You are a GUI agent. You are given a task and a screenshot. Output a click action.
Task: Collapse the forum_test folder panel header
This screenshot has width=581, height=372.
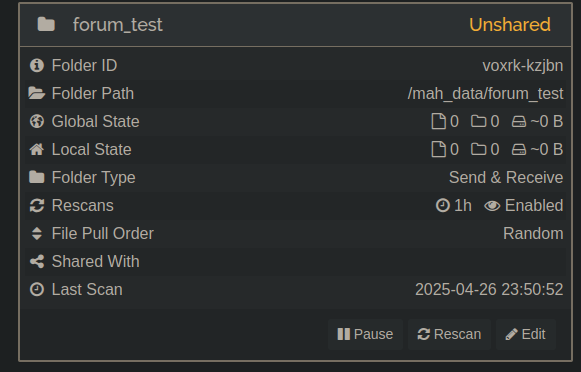point(296,25)
